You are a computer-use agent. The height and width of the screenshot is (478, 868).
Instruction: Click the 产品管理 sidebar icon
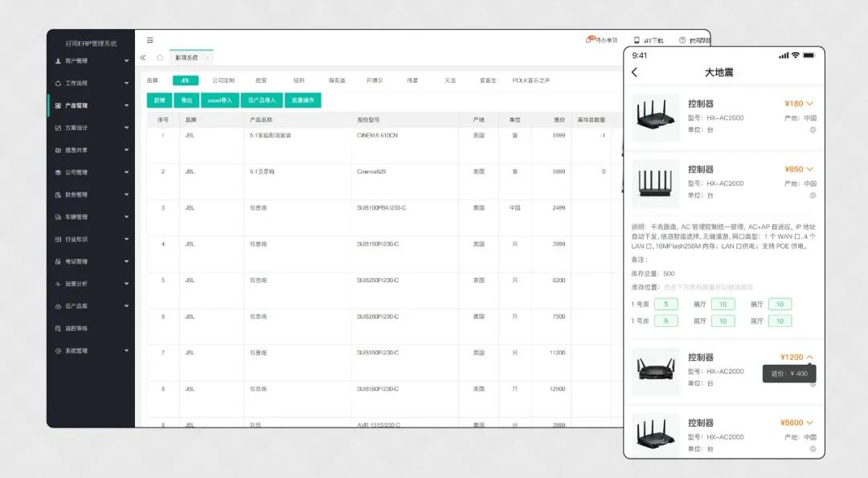coord(58,105)
